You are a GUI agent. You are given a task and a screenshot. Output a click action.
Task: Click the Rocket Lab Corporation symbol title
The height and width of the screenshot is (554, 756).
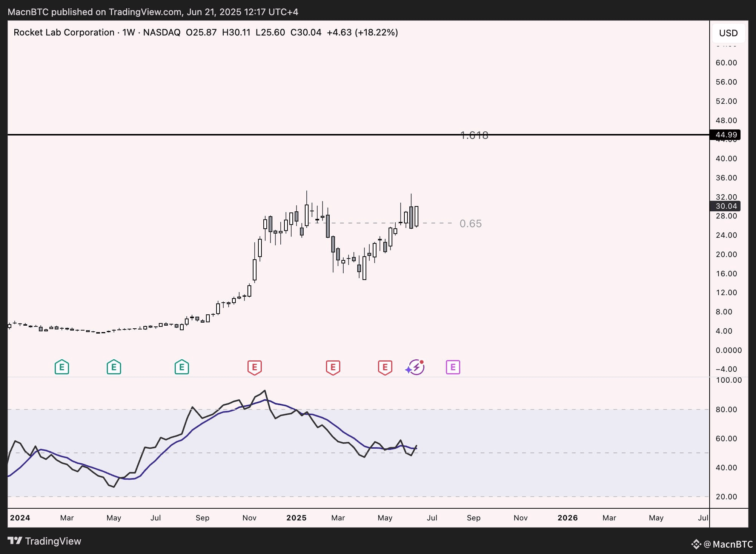coord(64,32)
